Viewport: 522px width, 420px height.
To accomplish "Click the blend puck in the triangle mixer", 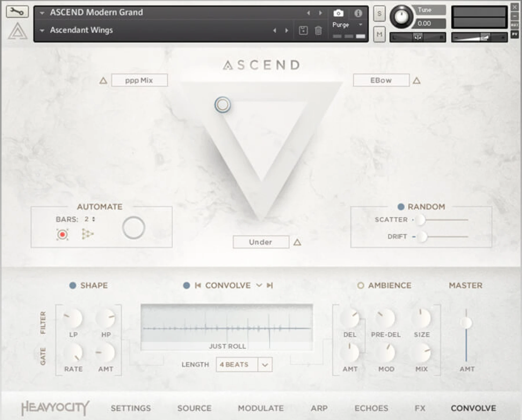I will click(x=223, y=105).
